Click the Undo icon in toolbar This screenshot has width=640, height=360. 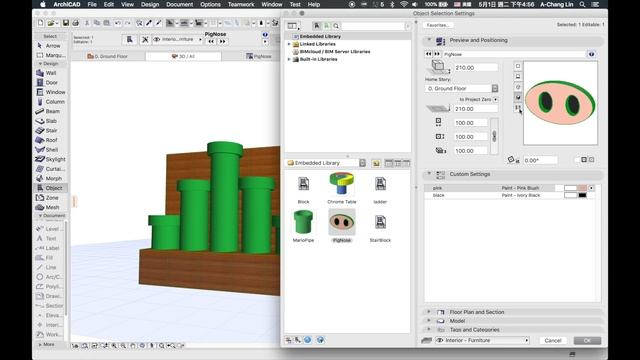click(x=118, y=23)
